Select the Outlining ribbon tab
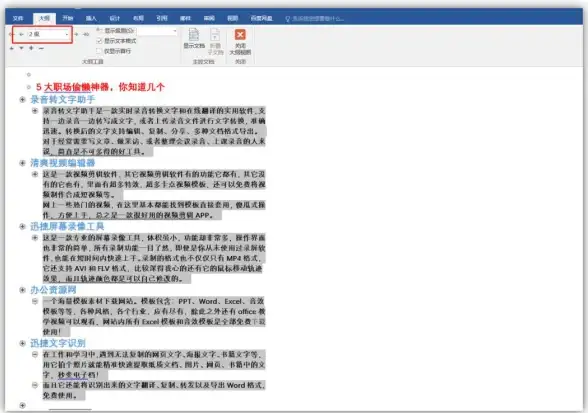The height and width of the screenshot is (413, 588). pyautogui.click(x=44, y=18)
